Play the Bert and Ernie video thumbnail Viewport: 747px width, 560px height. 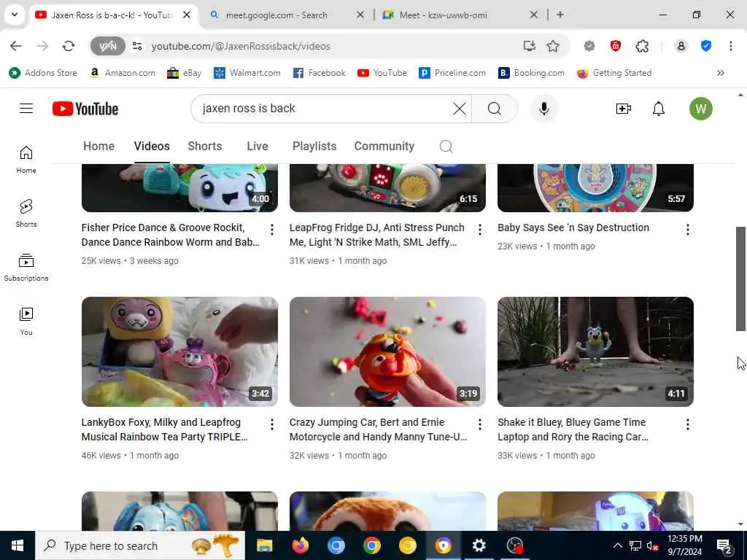(x=387, y=352)
